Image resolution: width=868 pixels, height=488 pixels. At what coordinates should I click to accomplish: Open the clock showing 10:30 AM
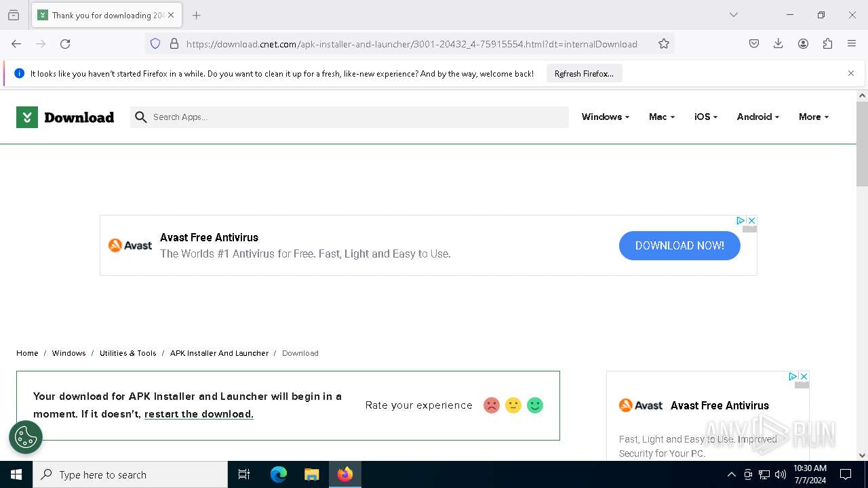[x=810, y=474]
